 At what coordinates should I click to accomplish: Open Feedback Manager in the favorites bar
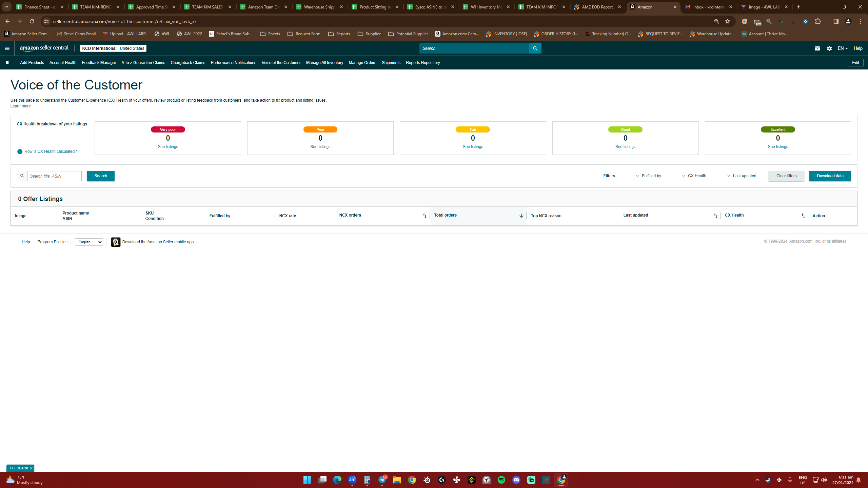click(x=99, y=63)
